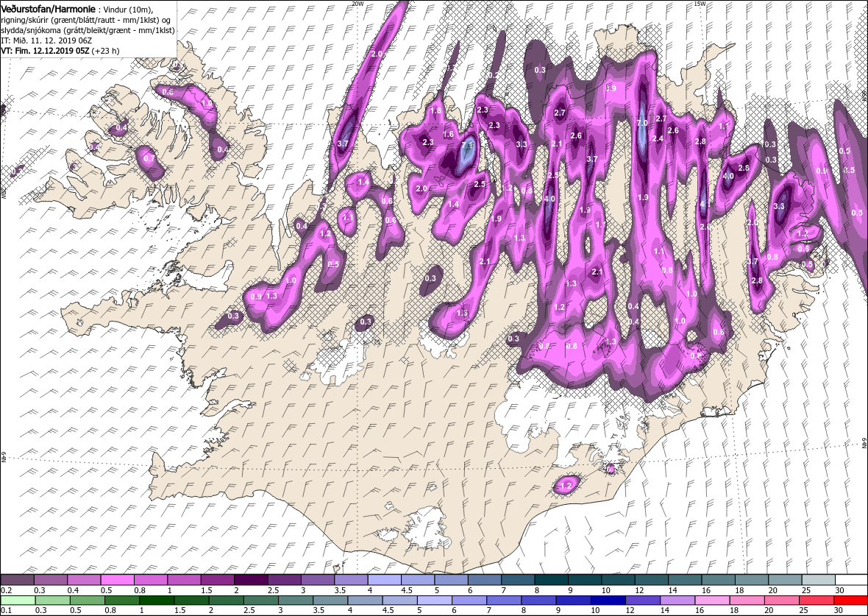Click the '1.8' precipitation value on the map
The width and height of the screenshot is (868, 616).
(435, 110)
